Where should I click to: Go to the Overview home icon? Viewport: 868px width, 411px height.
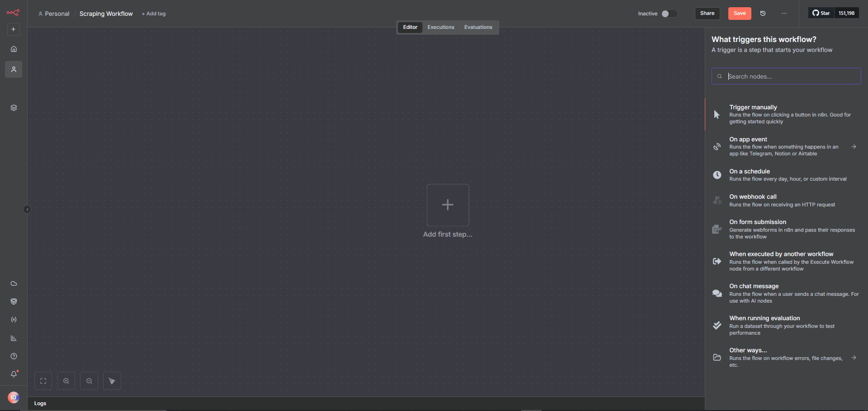pos(14,49)
